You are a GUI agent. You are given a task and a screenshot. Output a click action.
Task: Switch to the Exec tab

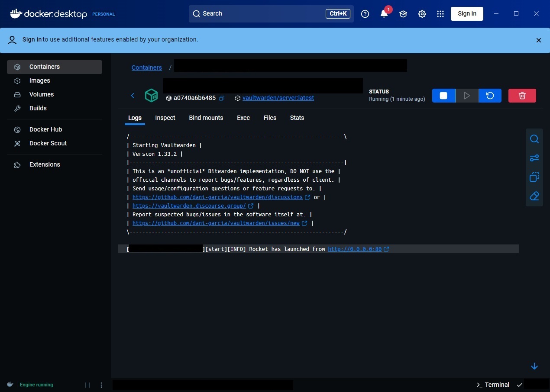coord(243,118)
